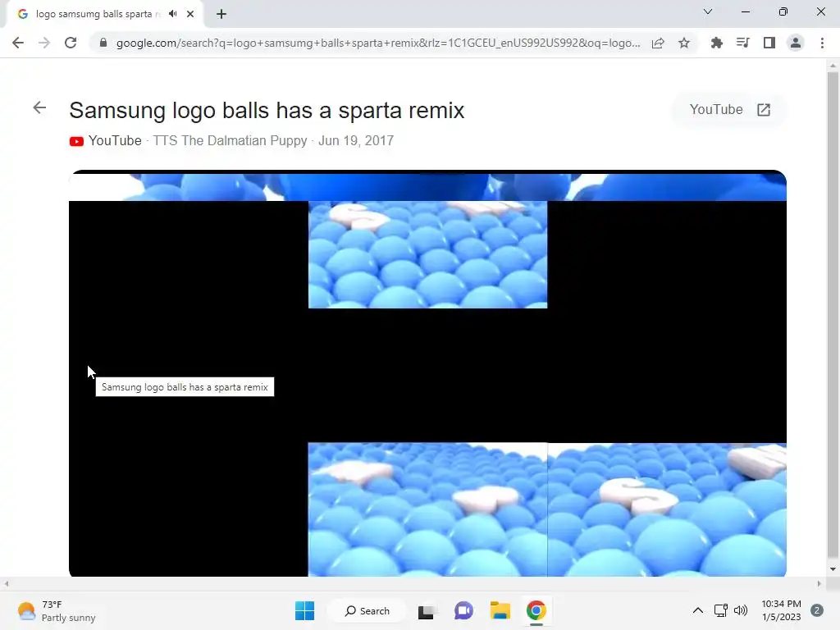The image size is (840, 630).
Task: Open the volume control in the system tray
Action: 741,610
